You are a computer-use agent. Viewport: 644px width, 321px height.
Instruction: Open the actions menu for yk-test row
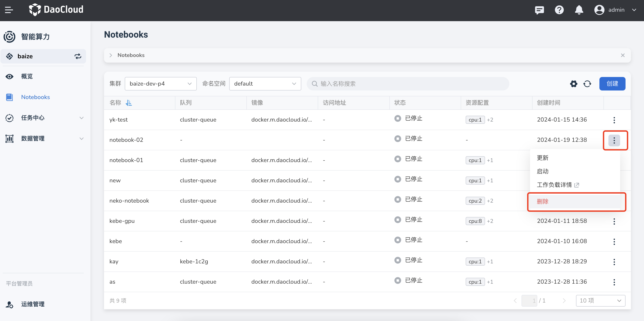(614, 120)
